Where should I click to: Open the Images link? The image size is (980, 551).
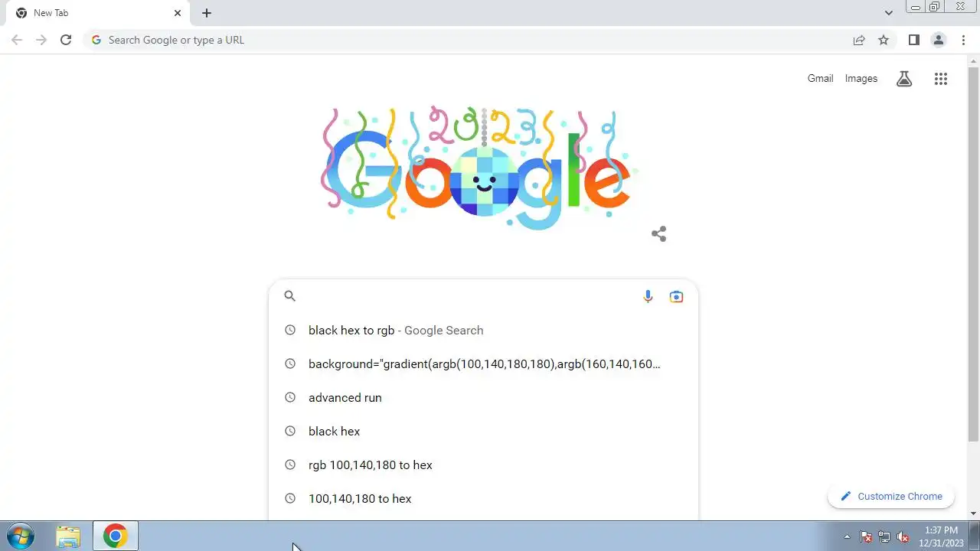[861, 78]
